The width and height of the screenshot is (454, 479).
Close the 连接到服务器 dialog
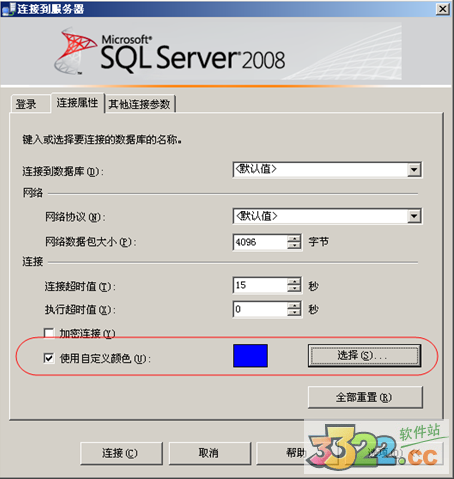(443, 9)
